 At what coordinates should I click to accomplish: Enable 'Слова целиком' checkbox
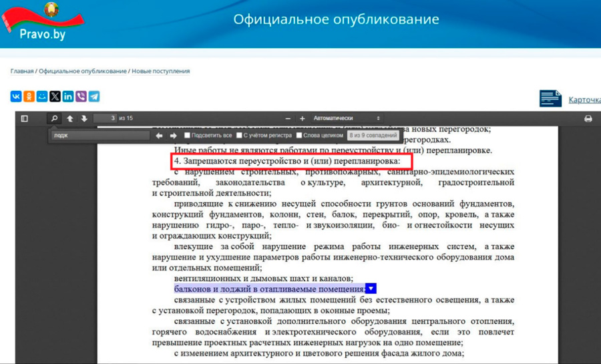pyautogui.click(x=299, y=136)
